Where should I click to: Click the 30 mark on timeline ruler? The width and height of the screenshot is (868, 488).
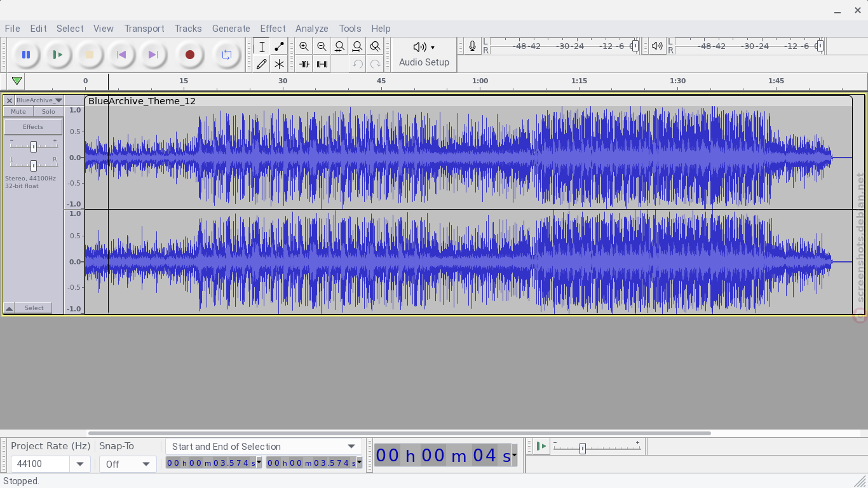(x=283, y=81)
